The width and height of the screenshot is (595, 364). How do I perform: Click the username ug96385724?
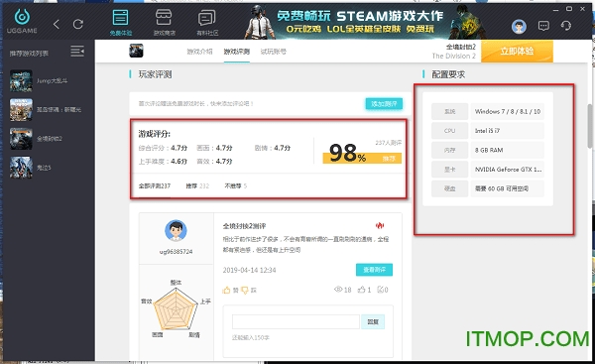pyautogui.click(x=176, y=252)
